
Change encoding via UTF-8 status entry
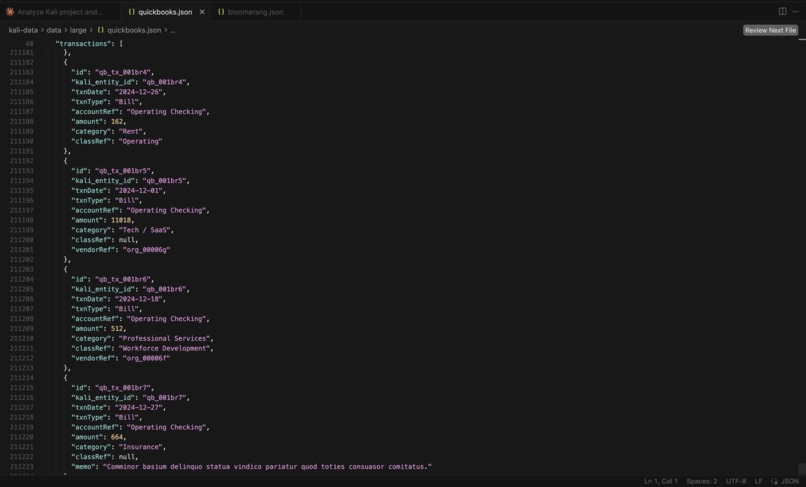pyautogui.click(x=736, y=481)
